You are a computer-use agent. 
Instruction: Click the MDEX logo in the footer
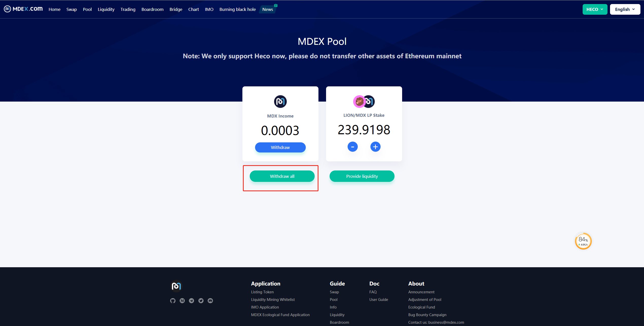(176, 286)
